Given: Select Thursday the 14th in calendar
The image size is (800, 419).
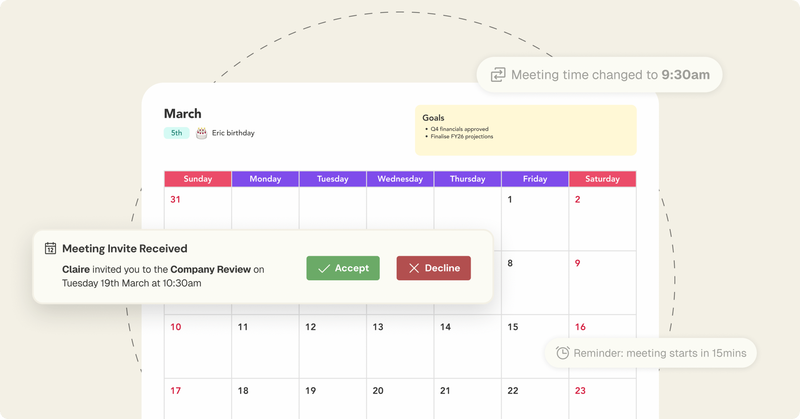Looking at the screenshot, I should [467, 347].
